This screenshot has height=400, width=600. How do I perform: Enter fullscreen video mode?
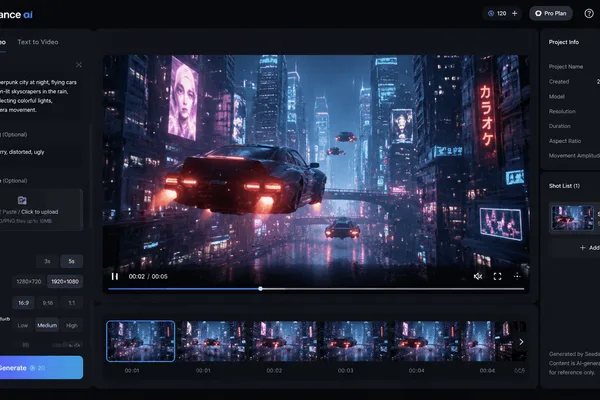click(497, 276)
